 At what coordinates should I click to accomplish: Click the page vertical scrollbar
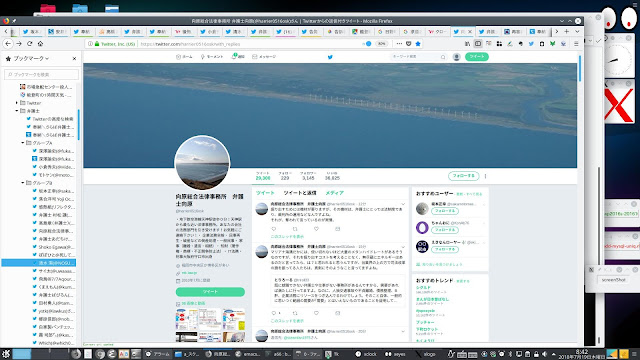[580, 68]
